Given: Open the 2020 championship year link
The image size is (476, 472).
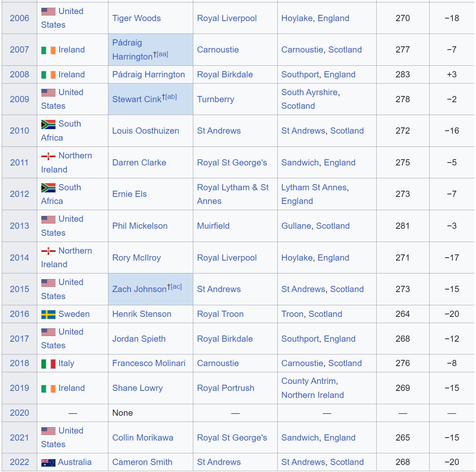Looking at the screenshot, I should click(19, 413).
